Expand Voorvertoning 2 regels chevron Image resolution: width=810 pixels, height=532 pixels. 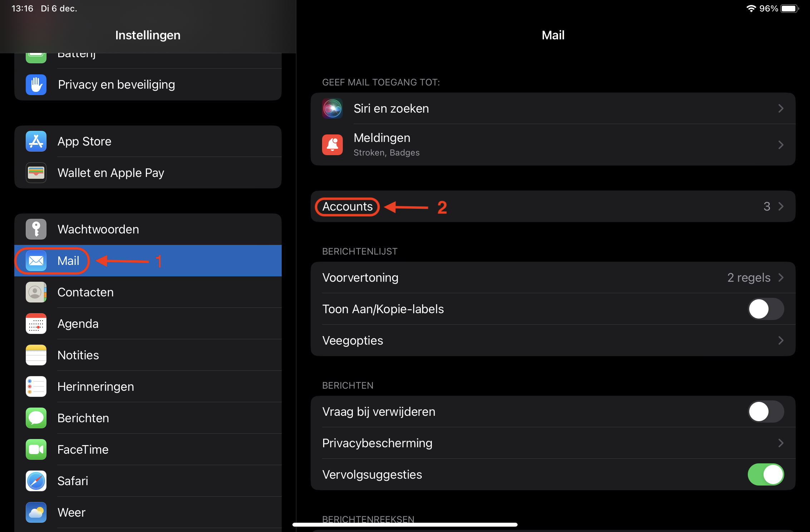pyautogui.click(x=781, y=277)
